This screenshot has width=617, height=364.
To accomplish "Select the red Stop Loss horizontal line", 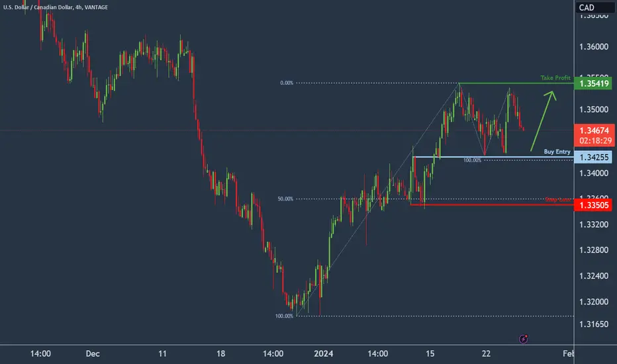I will tap(492, 205).
